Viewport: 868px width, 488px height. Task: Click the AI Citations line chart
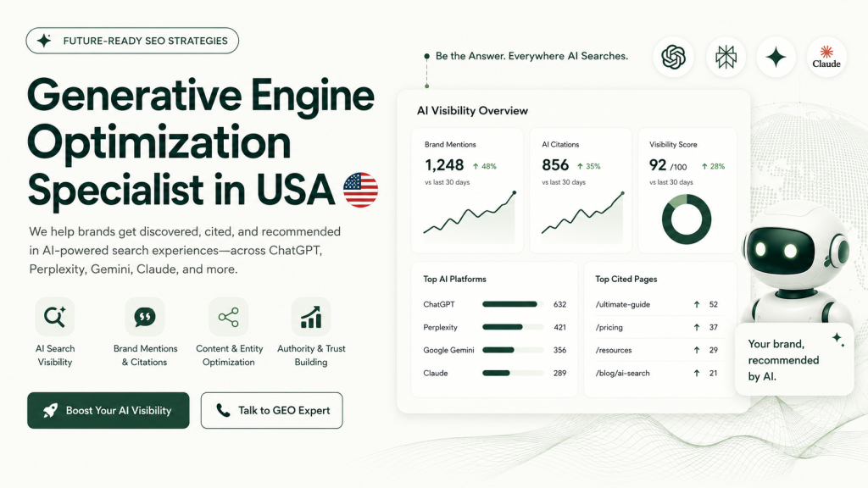[582, 218]
